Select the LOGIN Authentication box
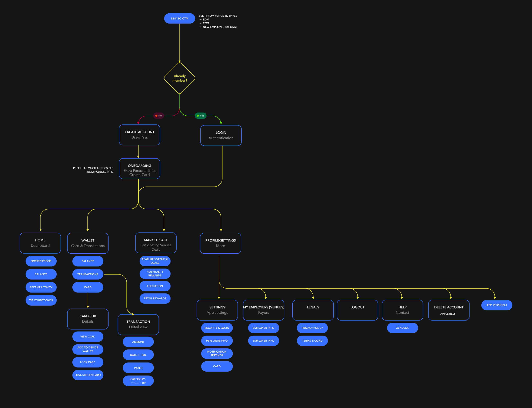This screenshot has width=532, height=408. (x=221, y=135)
